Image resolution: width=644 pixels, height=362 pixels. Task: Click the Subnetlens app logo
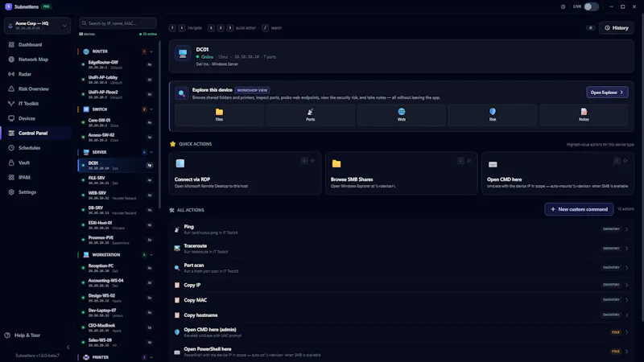[8, 6]
